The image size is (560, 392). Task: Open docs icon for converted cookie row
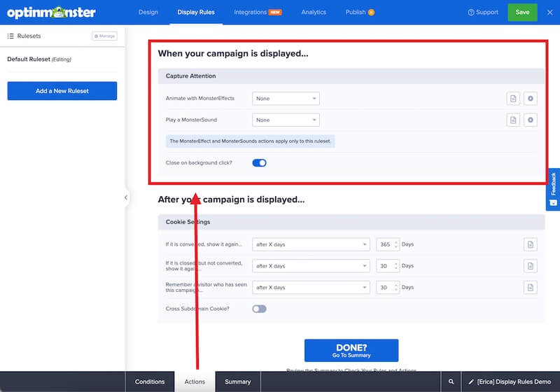pyautogui.click(x=531, y=244)
